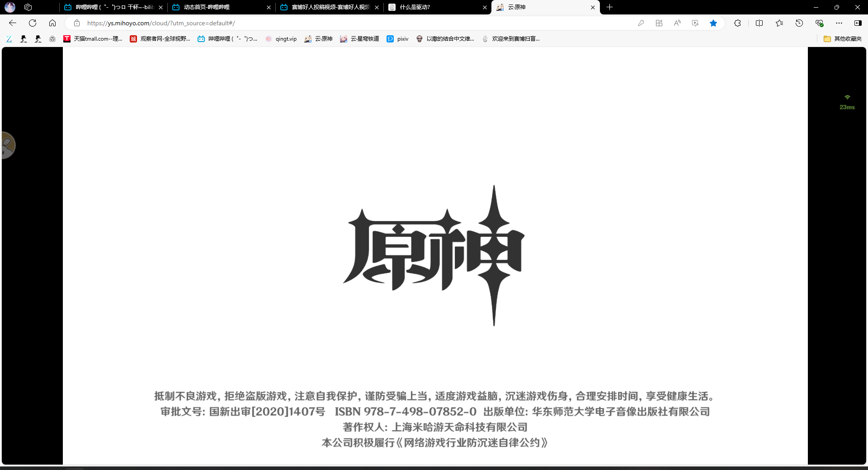Open the Settings and more ellipsis menu
868x470 pixels.
[839, 23]
